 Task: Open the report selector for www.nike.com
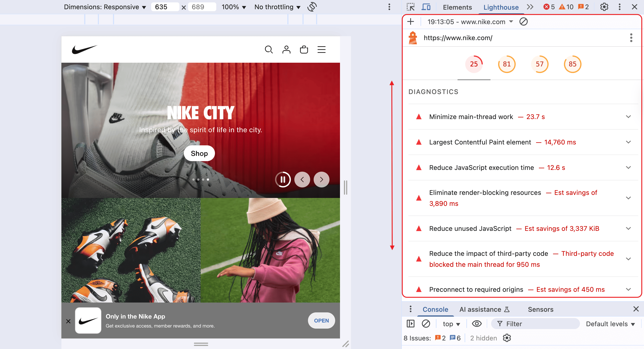click(x=470, y=22)
